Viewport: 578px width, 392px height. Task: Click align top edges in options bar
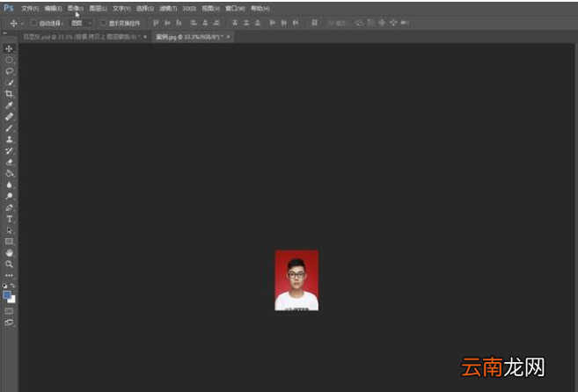pyautogui.click(x=156, y=23)
